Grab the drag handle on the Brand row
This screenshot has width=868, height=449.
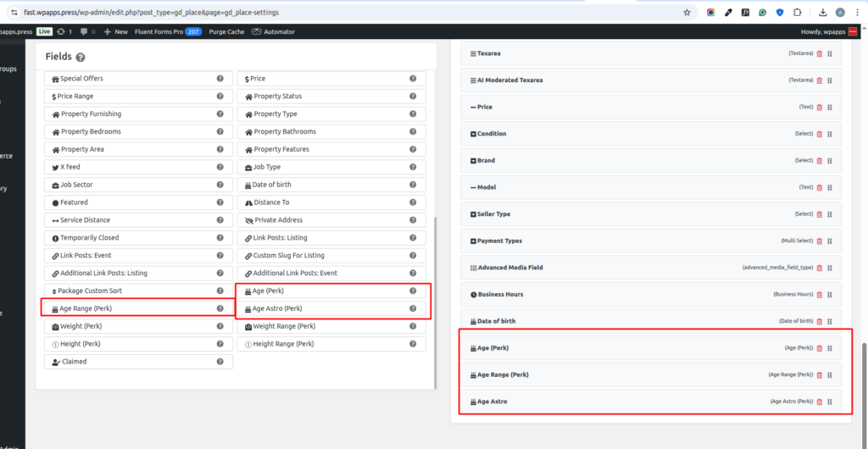coord(830,161)
